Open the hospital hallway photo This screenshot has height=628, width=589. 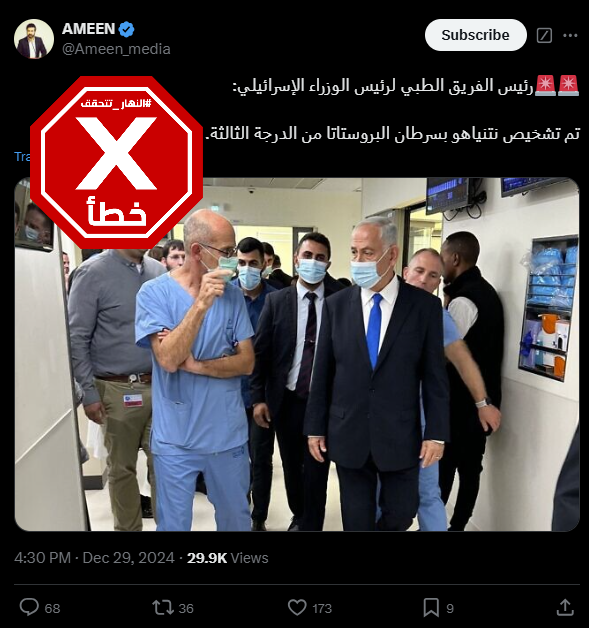[x=297, y=354]
